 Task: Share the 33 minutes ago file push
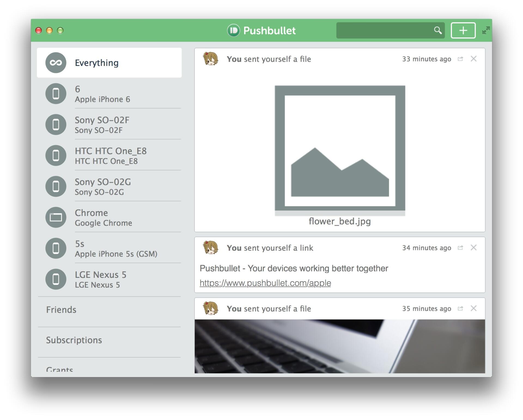[460, 59]
